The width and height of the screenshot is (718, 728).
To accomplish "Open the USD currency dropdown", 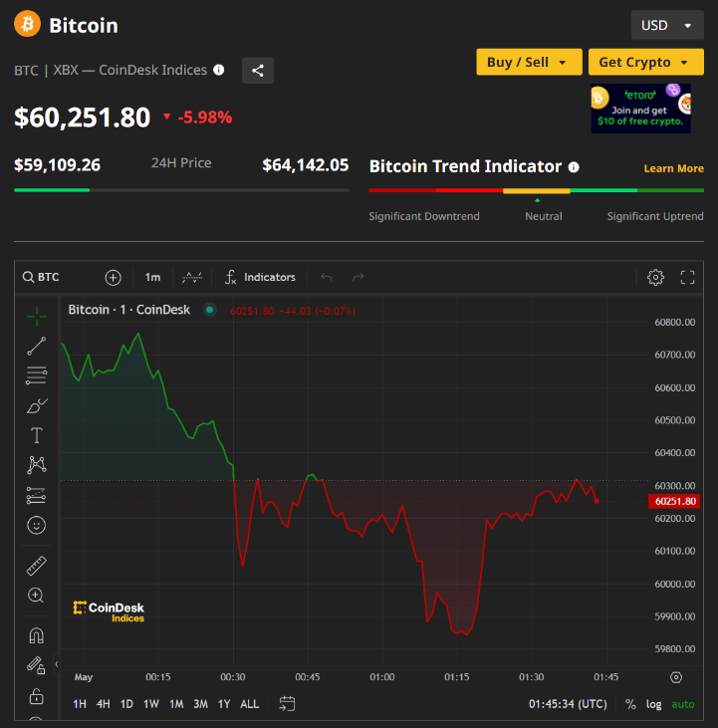I will coord(667,25).
